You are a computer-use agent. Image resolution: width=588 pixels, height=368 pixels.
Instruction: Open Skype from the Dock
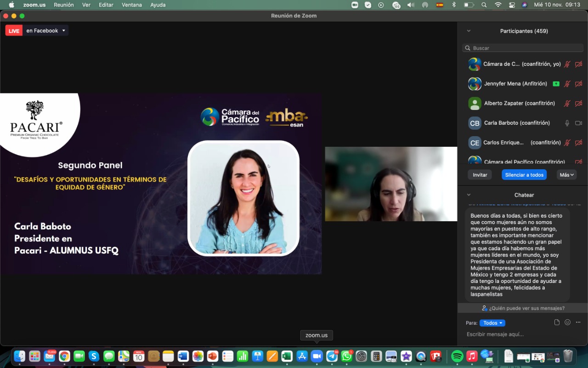(94, 356)
